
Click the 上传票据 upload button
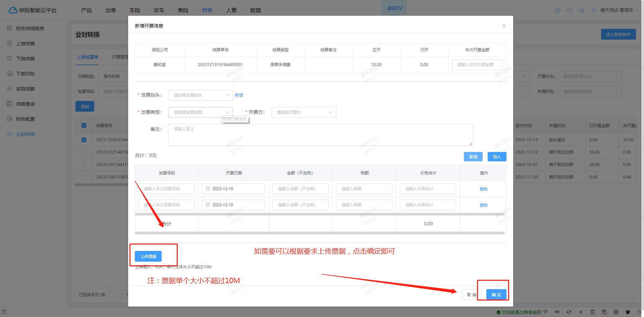point(148,256)
